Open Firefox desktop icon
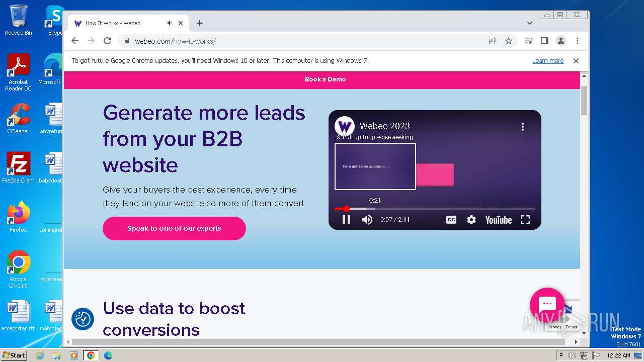Viewport: 644px width, 362px height. [18, 217]
